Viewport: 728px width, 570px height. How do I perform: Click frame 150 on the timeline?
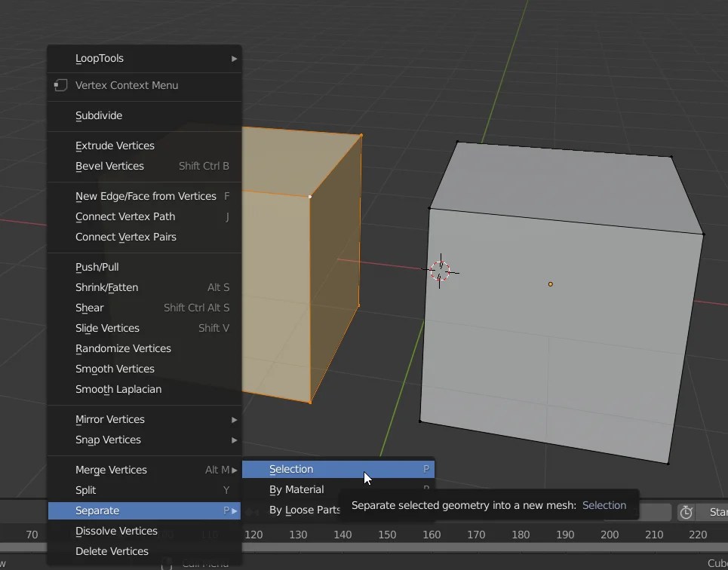(x=387, y=535)
